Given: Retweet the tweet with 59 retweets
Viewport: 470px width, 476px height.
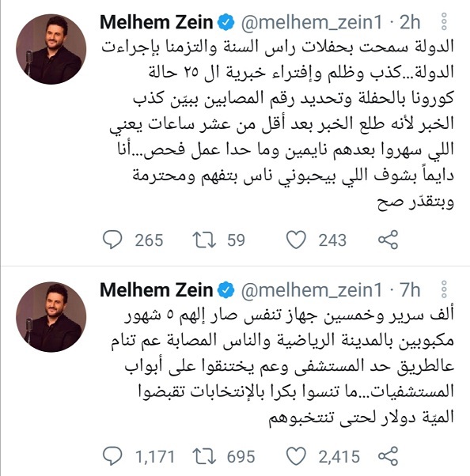Looking at the screenshot, I should [x=204, y=240].
